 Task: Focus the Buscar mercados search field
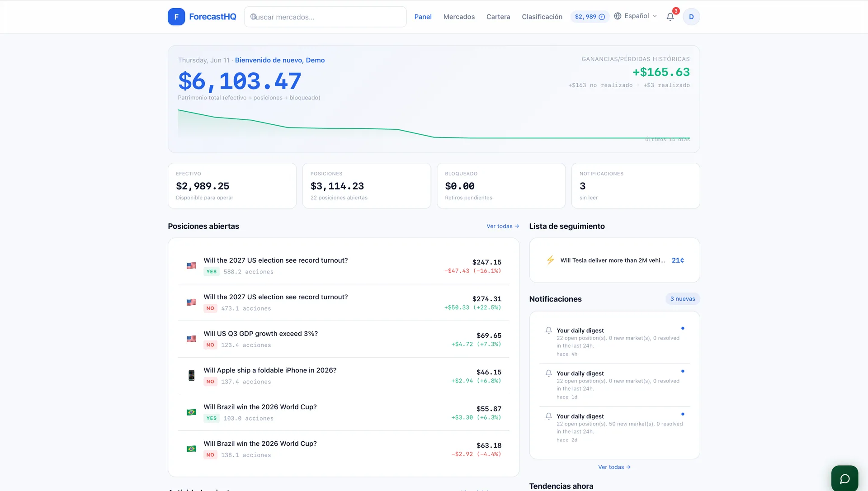tap(325, 17)
